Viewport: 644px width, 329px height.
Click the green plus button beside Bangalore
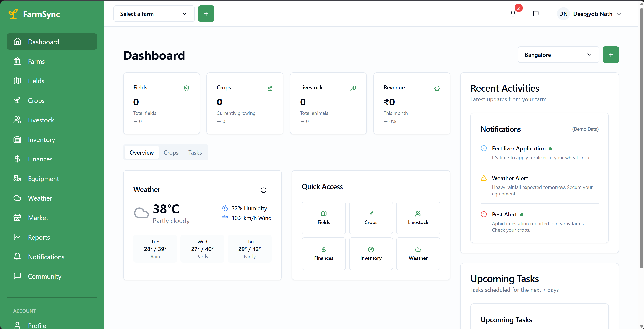(611, 54)
